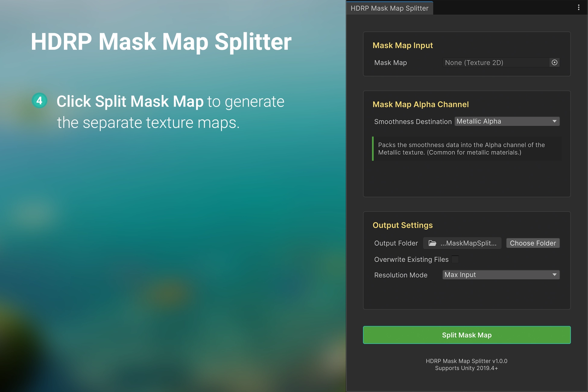Click the smoothness packing help message box
588x392 pixels.
click(x=466, y=149)
